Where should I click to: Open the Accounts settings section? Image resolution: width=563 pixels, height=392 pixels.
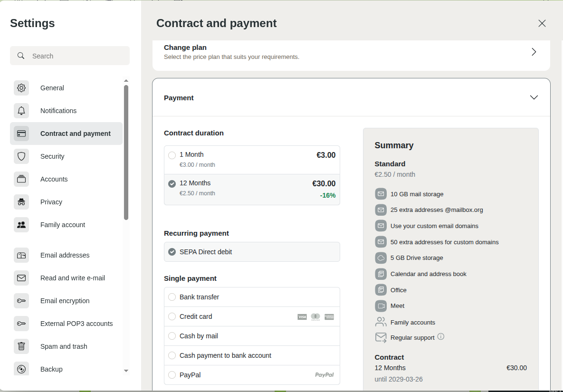(x=54, y=179)
